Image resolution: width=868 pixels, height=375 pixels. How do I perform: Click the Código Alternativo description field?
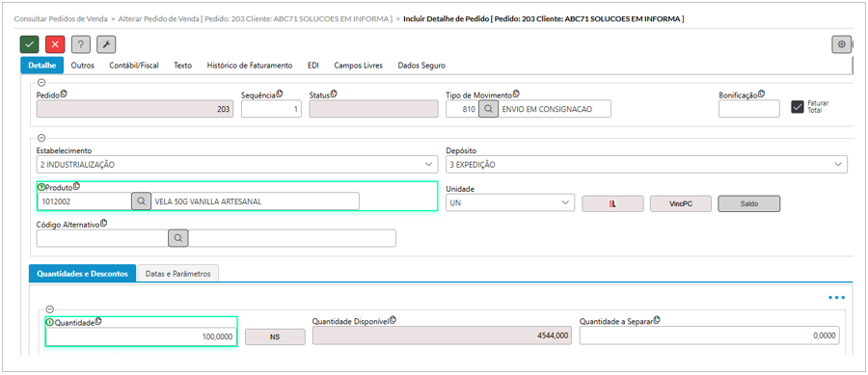point(292,238)
